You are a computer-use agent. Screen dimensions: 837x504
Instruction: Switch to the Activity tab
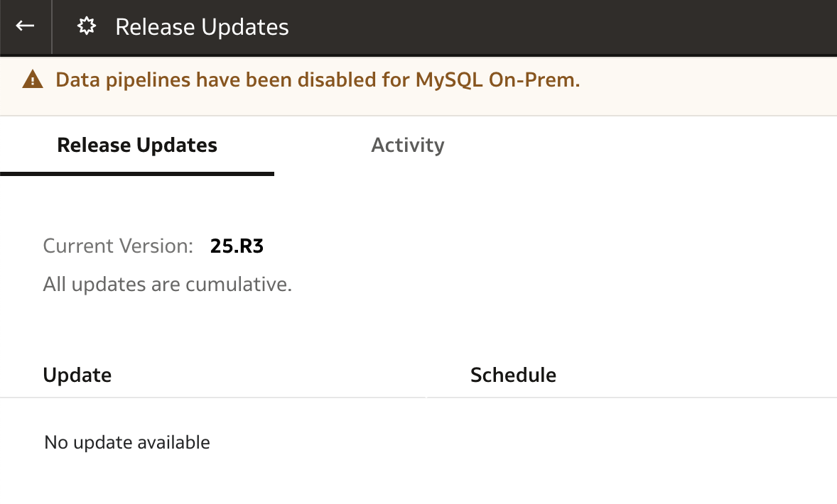point(408,145)
